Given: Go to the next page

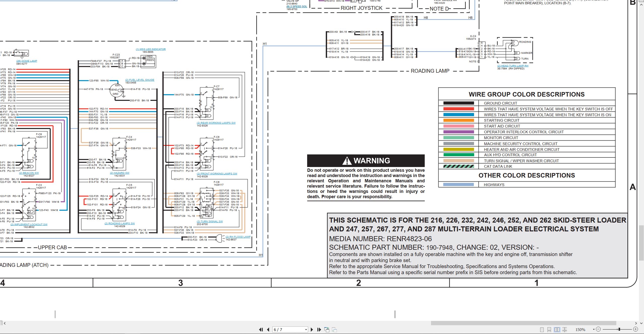Looking at the screenshot, I should pyautogui.click(x=312, y=329).
